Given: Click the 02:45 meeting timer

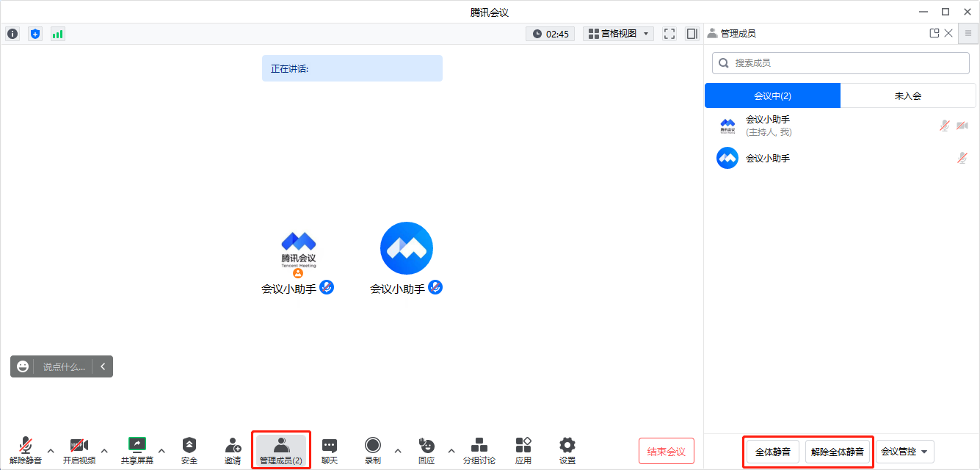Looking at the screenshot, I should point(551,34).
